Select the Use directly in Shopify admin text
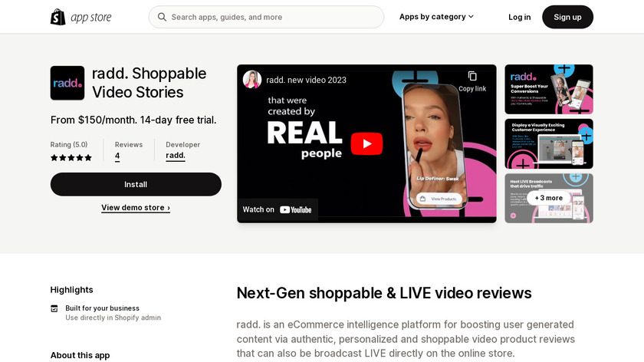 click(113, 318)
